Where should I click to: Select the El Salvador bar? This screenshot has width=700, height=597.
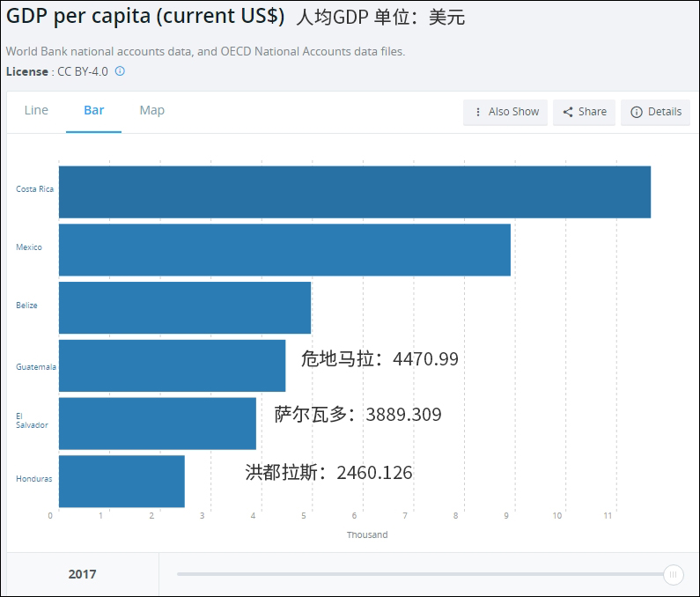(158, 424)
